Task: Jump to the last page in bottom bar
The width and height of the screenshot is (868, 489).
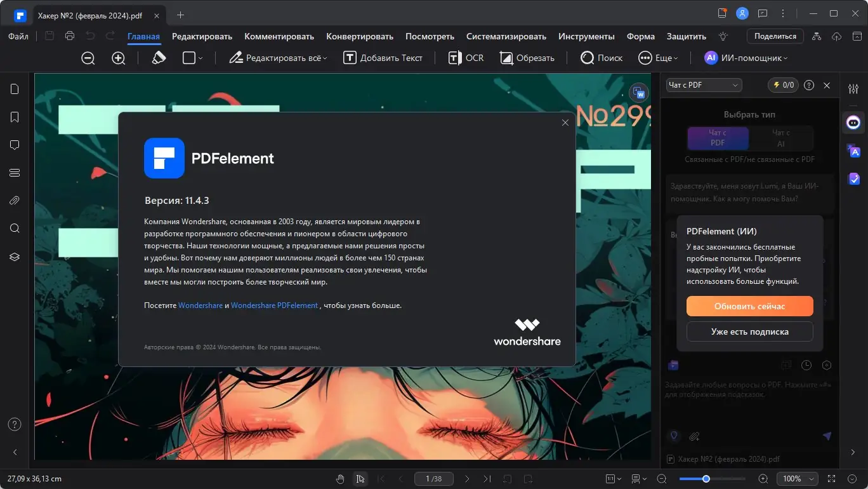Action: [x=487, y=479]
